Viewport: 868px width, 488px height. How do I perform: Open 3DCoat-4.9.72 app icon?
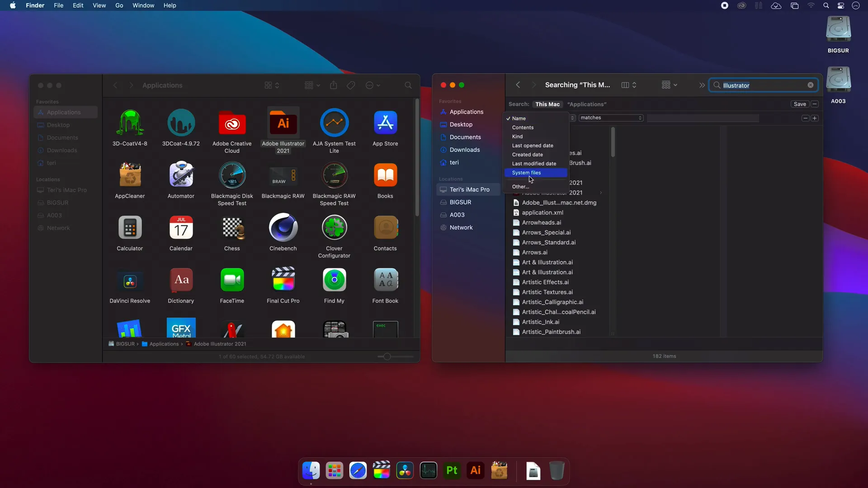[x=181, y=123]
